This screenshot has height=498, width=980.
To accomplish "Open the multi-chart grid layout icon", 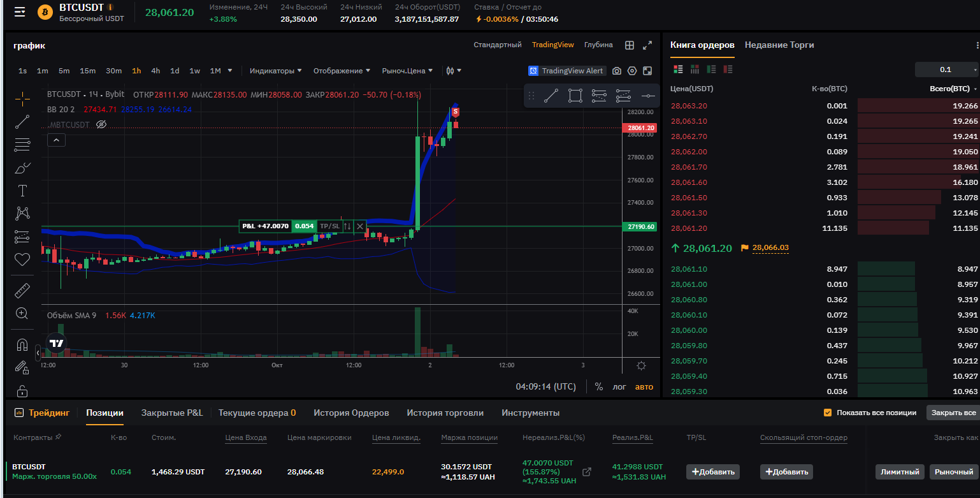I will pos(630,45).
